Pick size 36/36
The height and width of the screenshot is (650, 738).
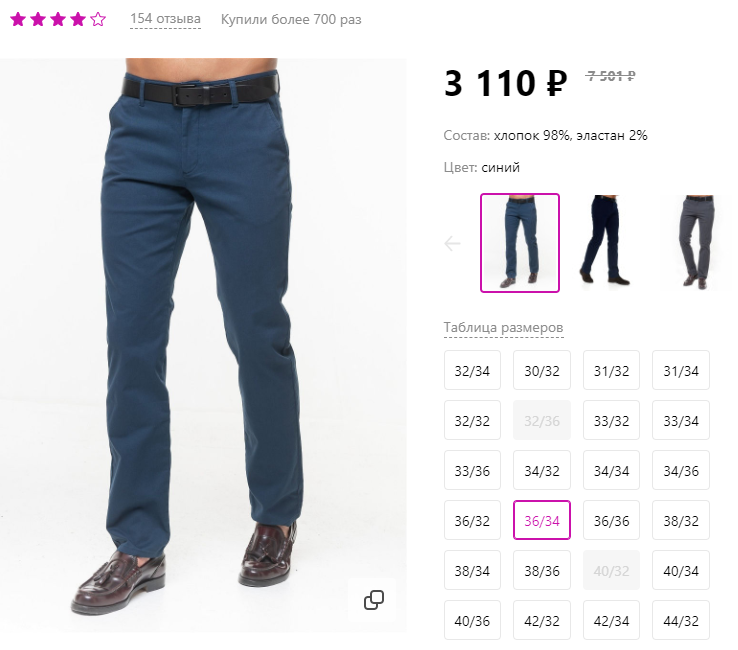pyautogui.click(x=611, y=520)
